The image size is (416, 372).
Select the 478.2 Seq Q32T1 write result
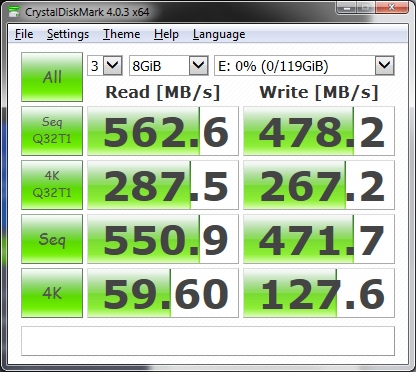(x=319, y=131)
